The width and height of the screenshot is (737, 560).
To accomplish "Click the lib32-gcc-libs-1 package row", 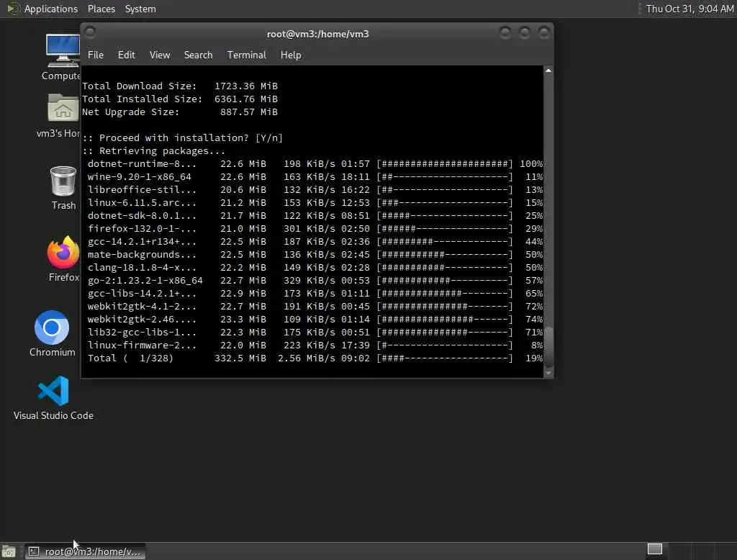I will [315, 332].
